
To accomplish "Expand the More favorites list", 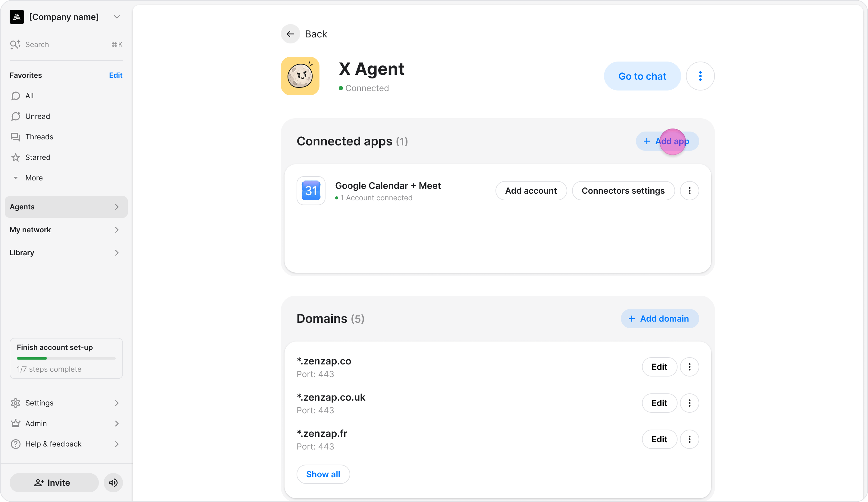I will pyautogui.click(x=66, y=178).
